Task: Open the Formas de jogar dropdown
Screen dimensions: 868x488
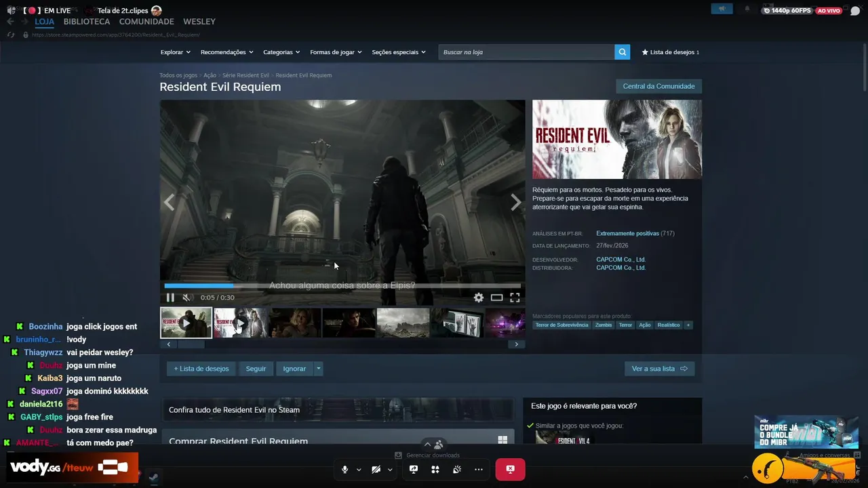Action: (x=336, y=52)
